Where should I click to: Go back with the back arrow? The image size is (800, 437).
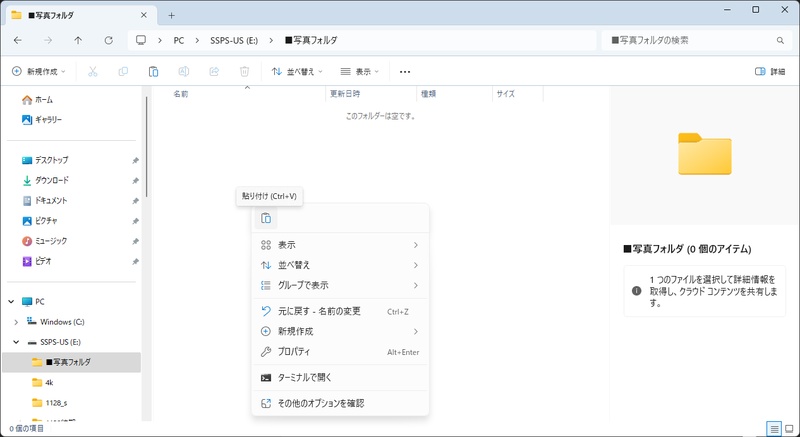[18, 40]
